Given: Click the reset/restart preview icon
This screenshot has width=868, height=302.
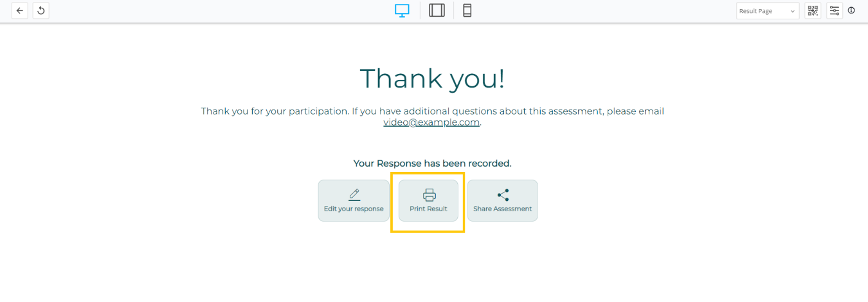Looking at the screenshot, I should [41, 10].
